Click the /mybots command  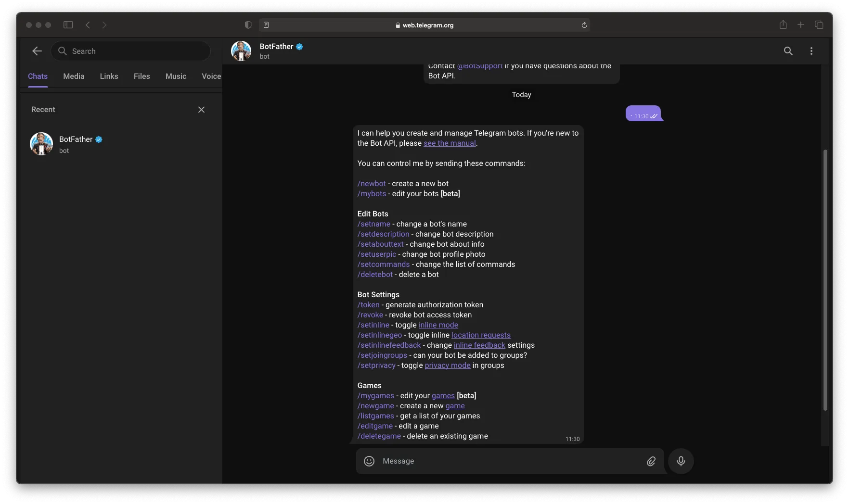(372, 194)
